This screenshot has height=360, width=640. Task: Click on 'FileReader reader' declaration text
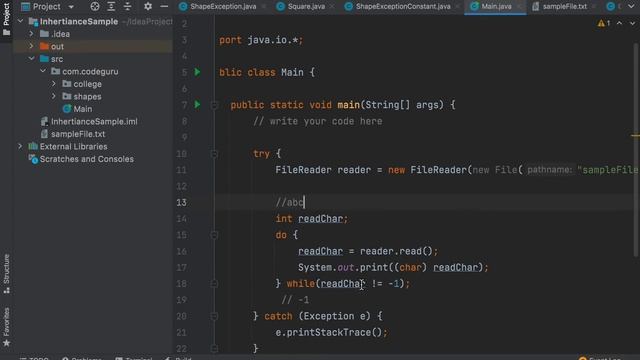(323, 170)
